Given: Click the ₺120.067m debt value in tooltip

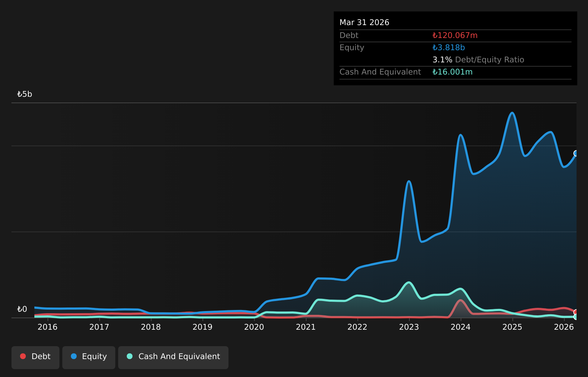Looking at the screenshot, I should point(455,35).
